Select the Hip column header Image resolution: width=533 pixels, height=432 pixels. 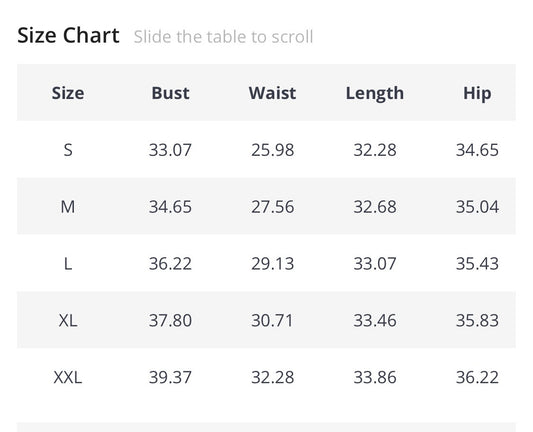click(477, 93)
